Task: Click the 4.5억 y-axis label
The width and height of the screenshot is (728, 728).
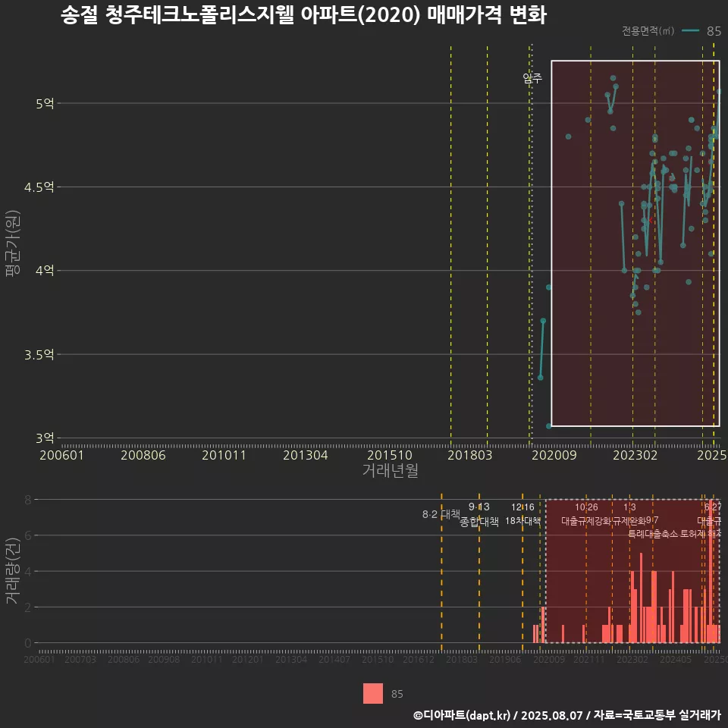Action: (39, 187)
